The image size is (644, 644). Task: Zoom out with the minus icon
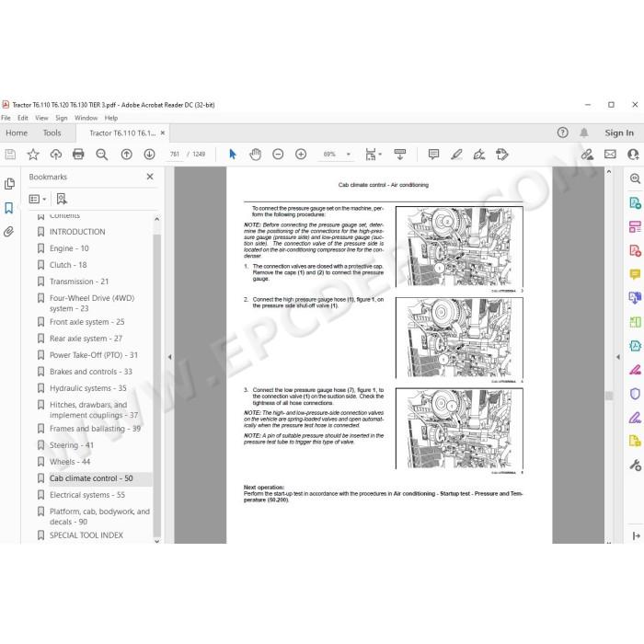[x=278, y=155]
